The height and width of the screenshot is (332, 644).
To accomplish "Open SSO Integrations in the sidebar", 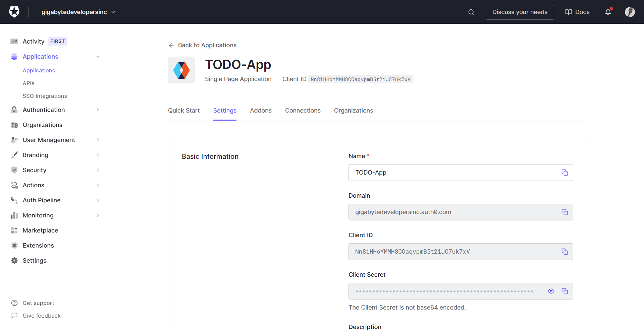I will tap(45, 96).
